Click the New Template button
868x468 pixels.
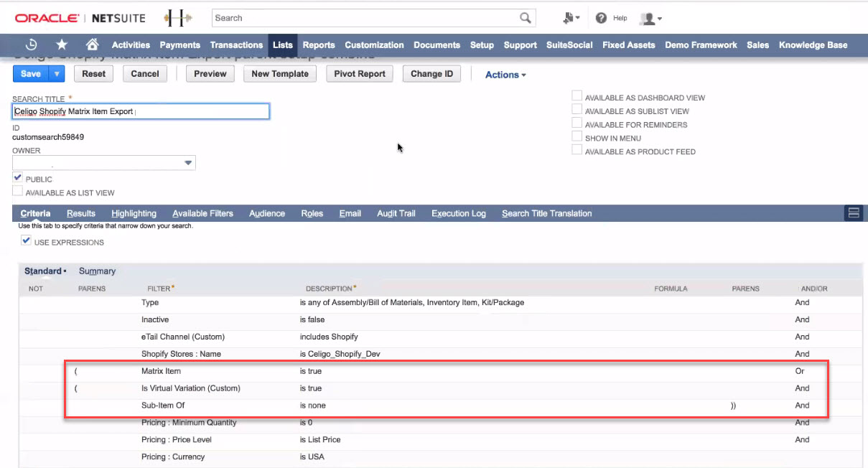(x=280, y=73)
